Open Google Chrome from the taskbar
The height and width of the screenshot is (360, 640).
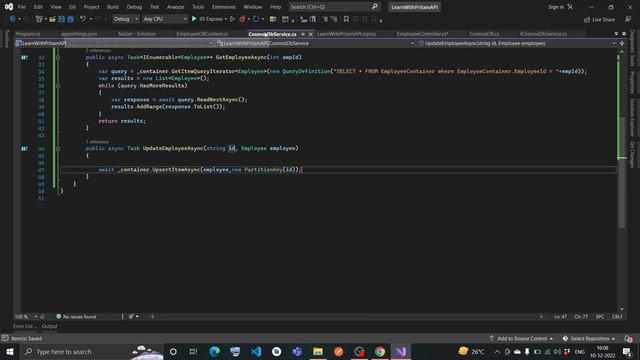[380, 351]
